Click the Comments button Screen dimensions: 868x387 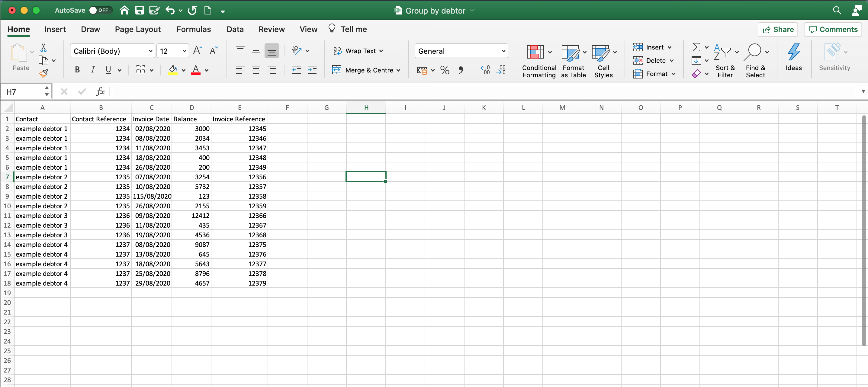pyautogui.click(x=833, y=29)
